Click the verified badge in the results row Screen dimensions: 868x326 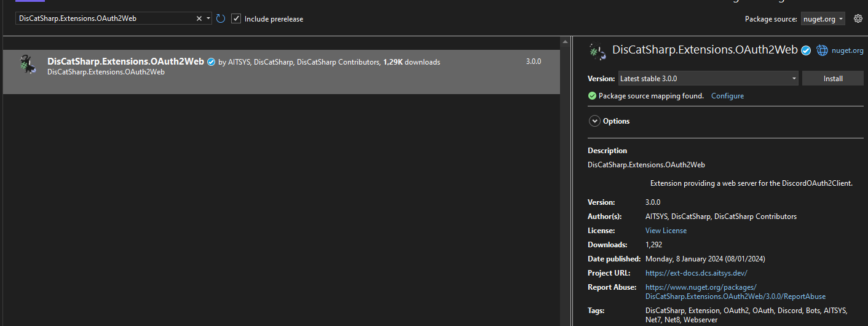click(x=211, y=62)
